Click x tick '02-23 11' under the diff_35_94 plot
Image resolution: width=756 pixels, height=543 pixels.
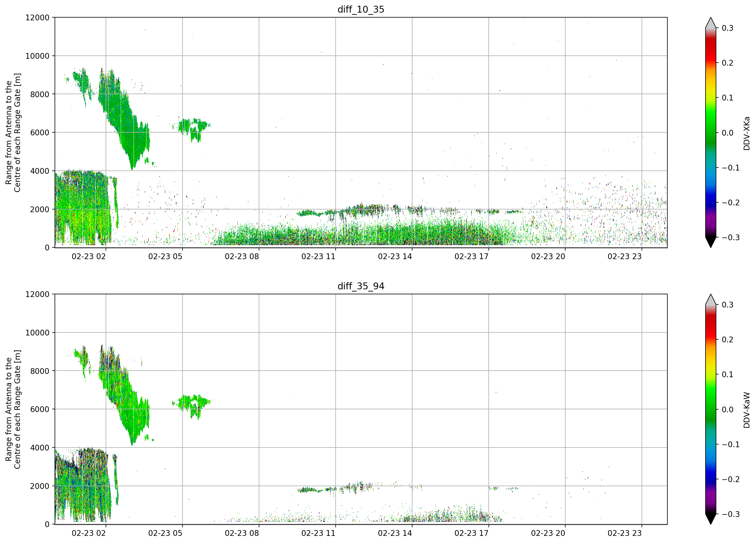pyautogui.click(x=318, y=533)
